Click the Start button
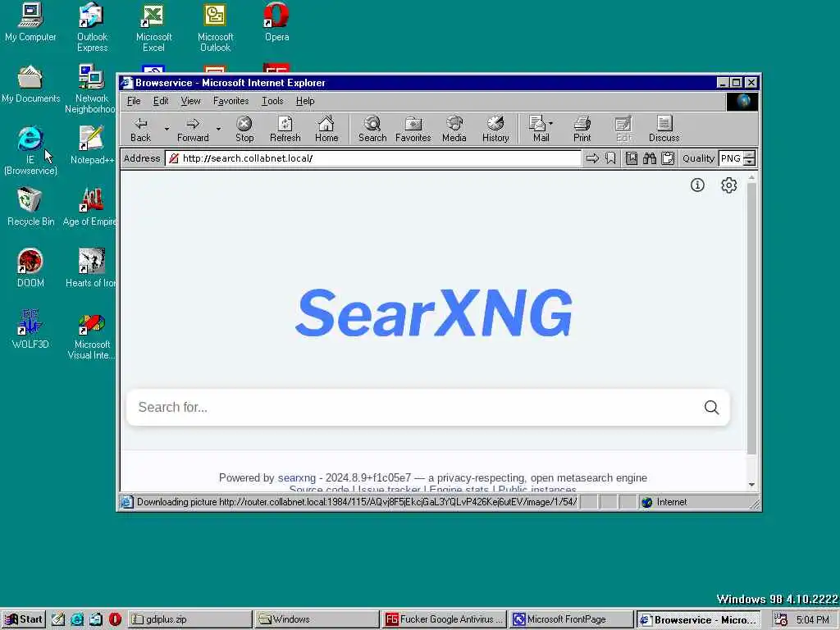Viewport: 840px width, 630px height. click(24, 619)
